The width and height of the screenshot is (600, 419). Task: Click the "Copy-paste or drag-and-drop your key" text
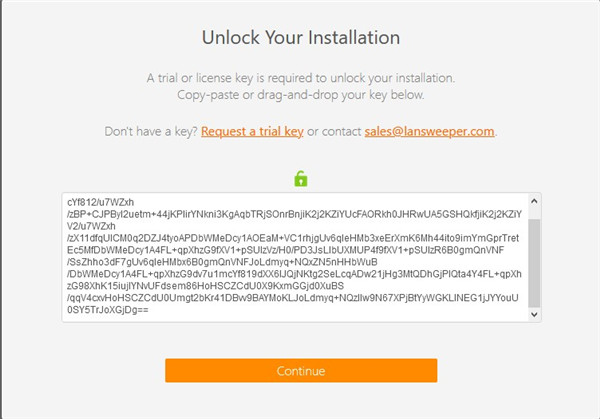click(300, 95)
